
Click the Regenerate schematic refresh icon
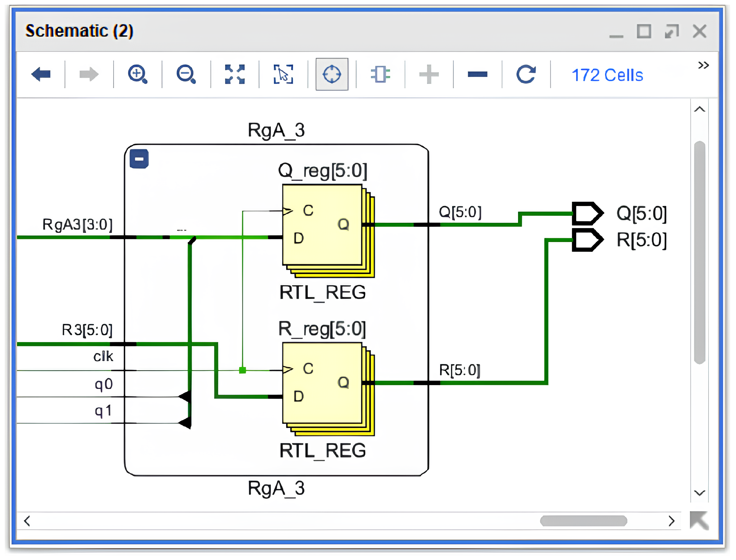click(x=526, y=74)
